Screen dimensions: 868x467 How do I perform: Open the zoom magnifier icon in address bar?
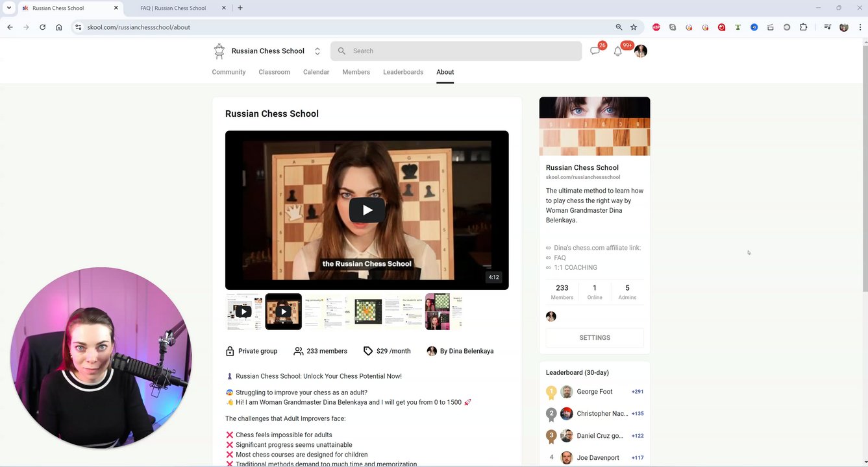pyautogui.click(x=619, y=27)
